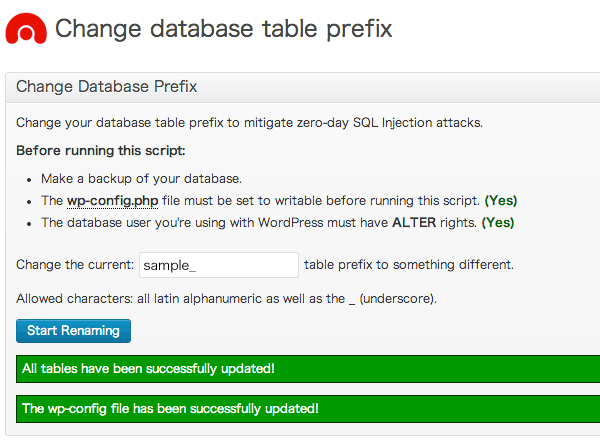The height and width of the screenshot is (442, 600).
Task: Focus the table prefix input field
Action: point(219,265)
